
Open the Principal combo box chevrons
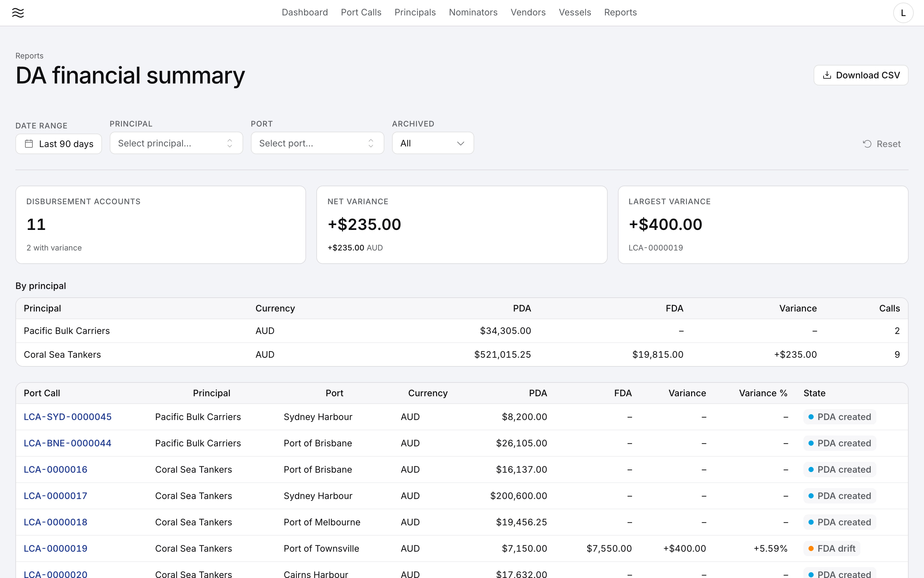click(229, 143)
